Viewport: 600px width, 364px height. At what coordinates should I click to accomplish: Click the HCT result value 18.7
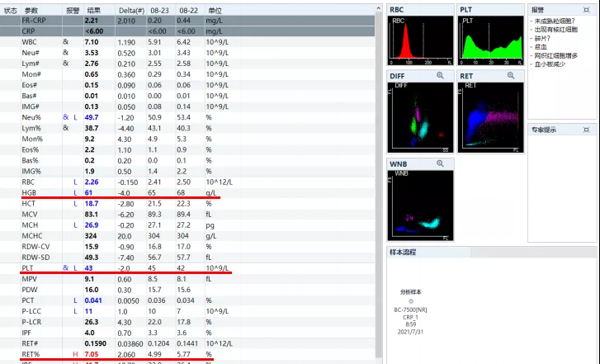tap(92, 204)
